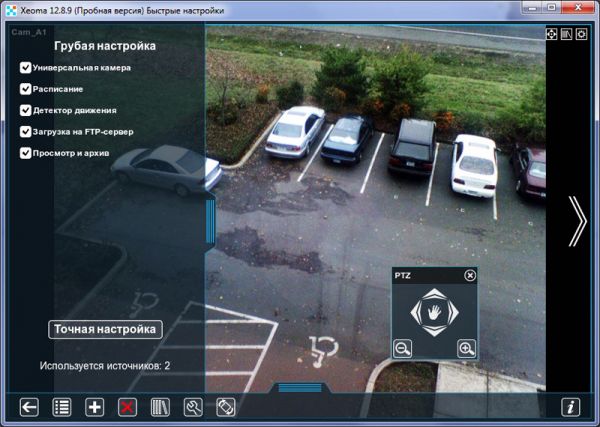
Task: Click the Точная настройка button
Action: [x=105, y=329]
